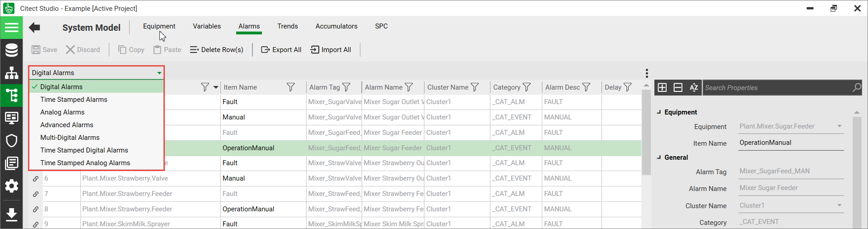Open the Setup gear activity

click(x=11, y=186)
